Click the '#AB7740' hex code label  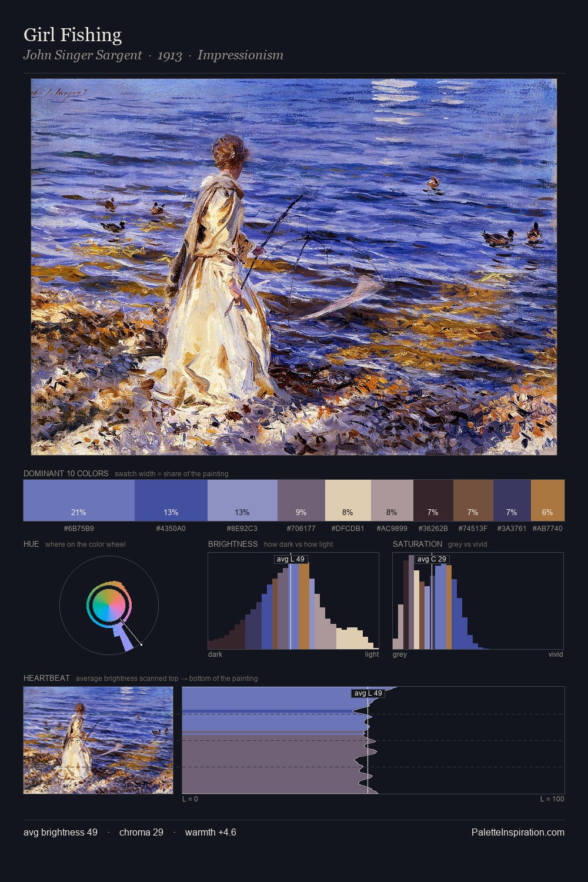click(547, 529)
